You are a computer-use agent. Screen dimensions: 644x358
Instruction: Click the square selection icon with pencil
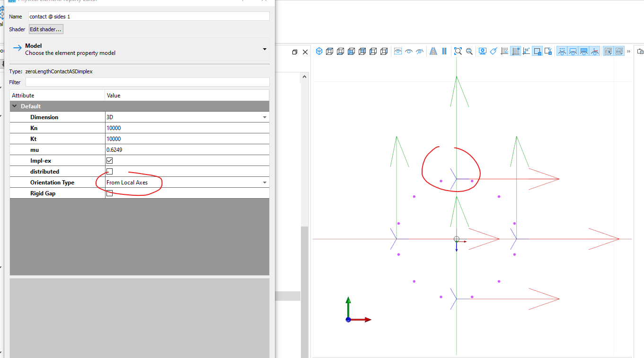(x=548, y=51)
